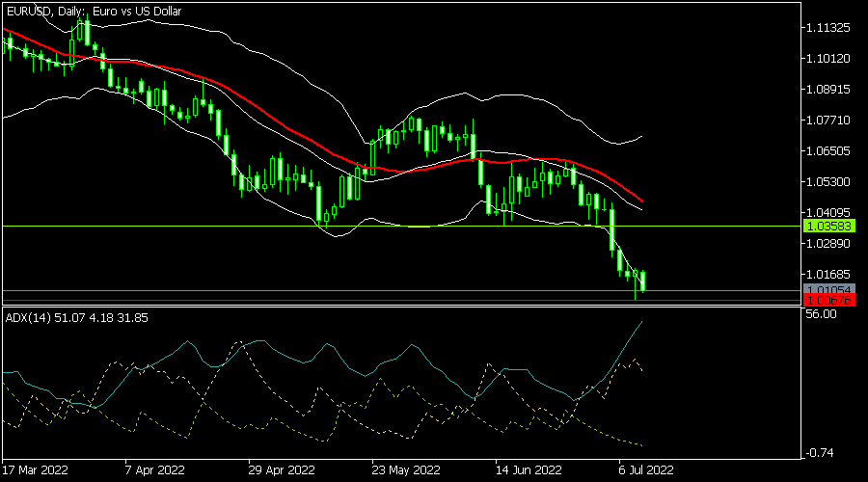Select the green 1.03583 price level label
This screenshot has height=482, width=868.
pyautogui.click(x=829, y=226)
